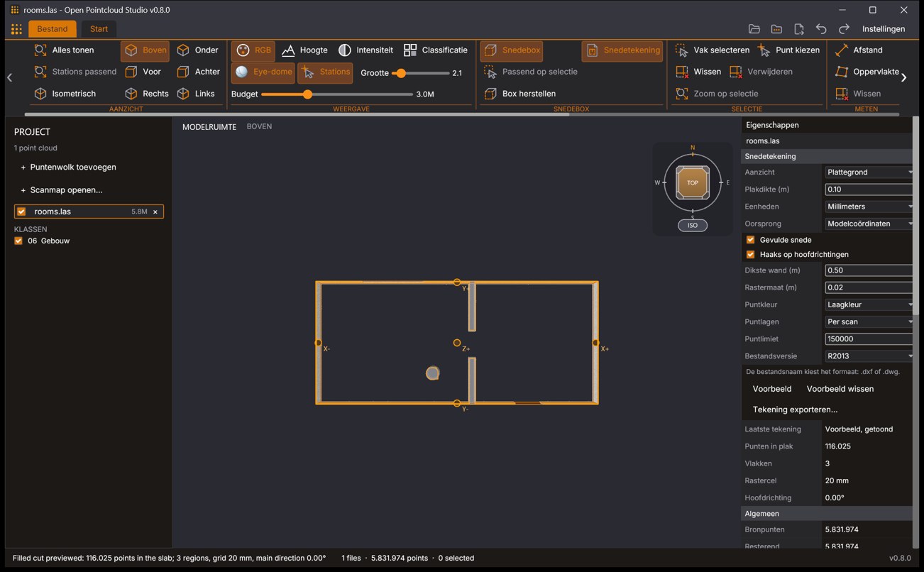Activate Intensiteit coloring mode
Viewport: 924px width, 572px height.
365,50
